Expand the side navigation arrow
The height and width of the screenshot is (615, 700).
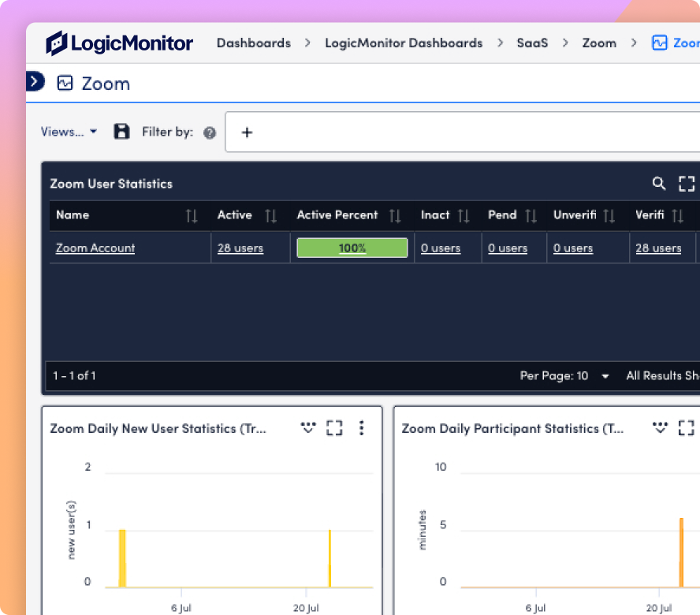click(35, 81)
